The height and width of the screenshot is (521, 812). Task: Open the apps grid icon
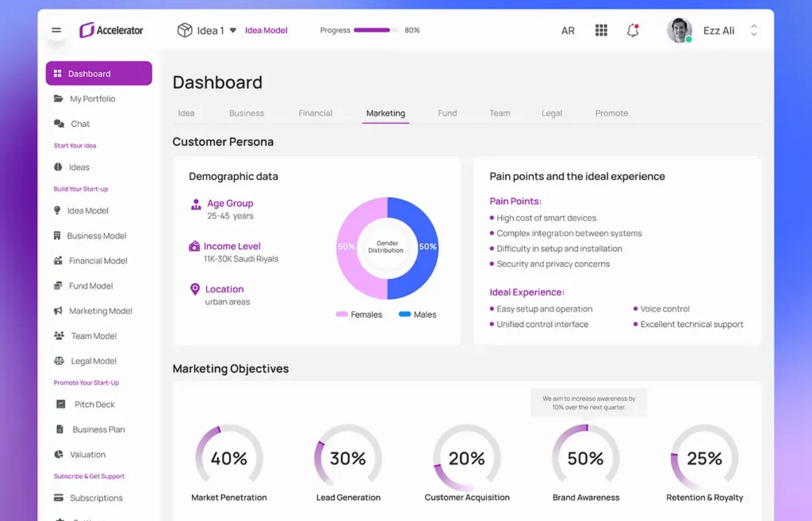601,30
